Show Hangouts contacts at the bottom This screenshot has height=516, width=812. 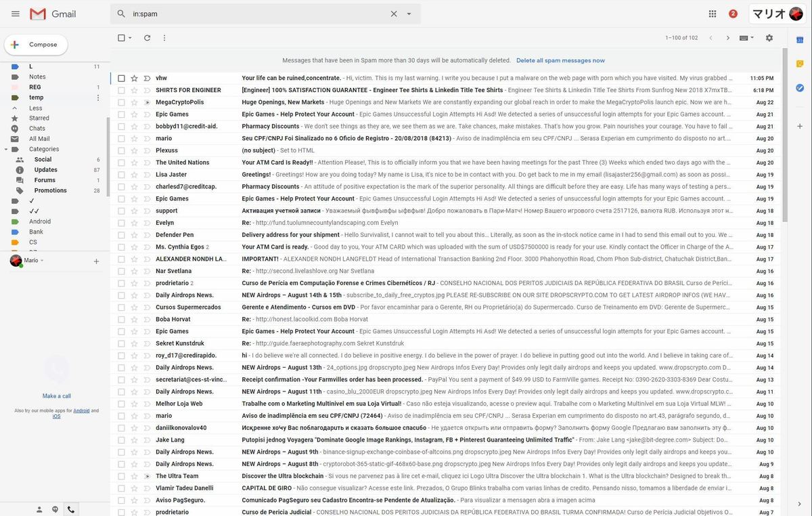coord(39,509)
